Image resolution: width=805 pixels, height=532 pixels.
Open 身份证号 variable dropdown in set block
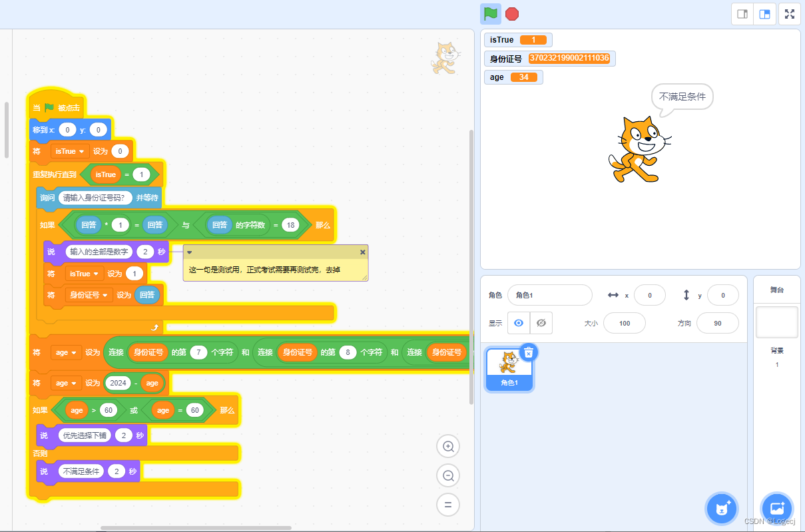click(89, 295)
